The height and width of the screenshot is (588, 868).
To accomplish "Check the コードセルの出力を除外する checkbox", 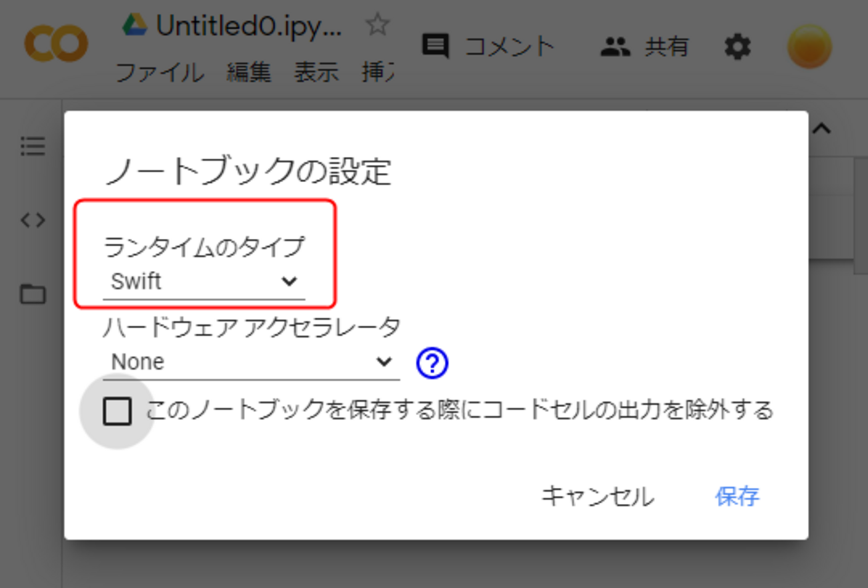I will [x=118, y=410].
